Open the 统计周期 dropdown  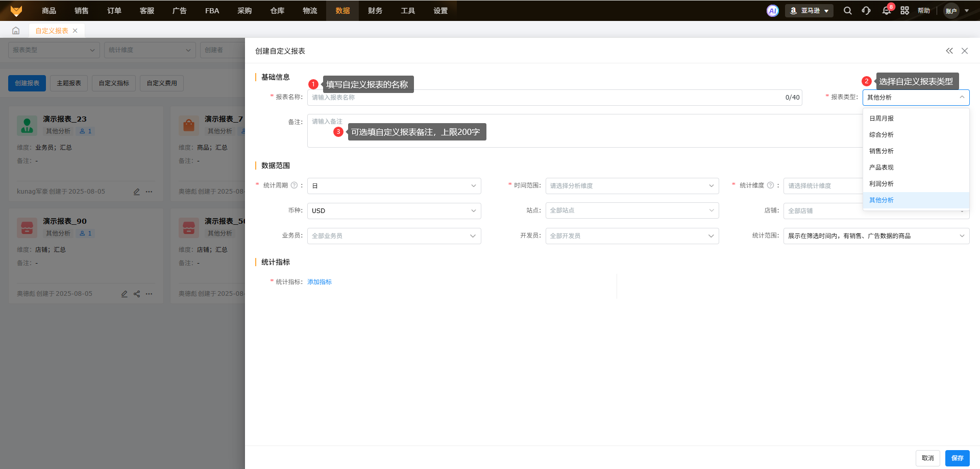pos(394,186)
